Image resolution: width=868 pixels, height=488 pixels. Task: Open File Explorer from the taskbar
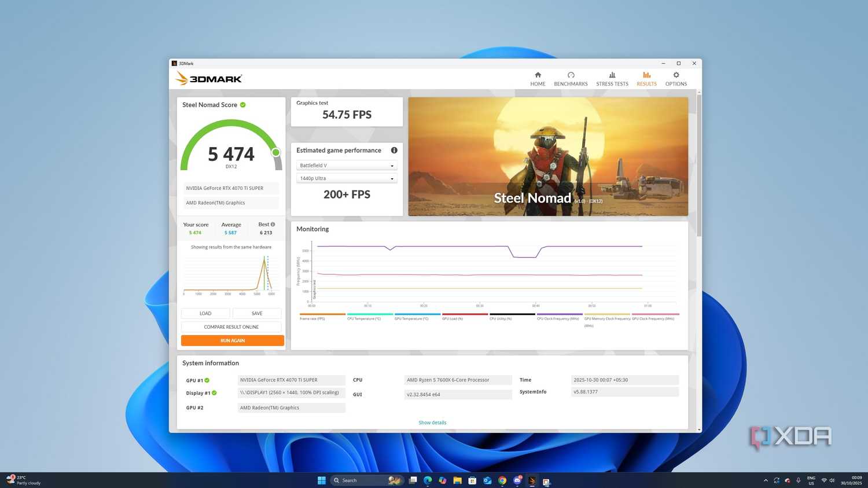(x=457, y=480)
